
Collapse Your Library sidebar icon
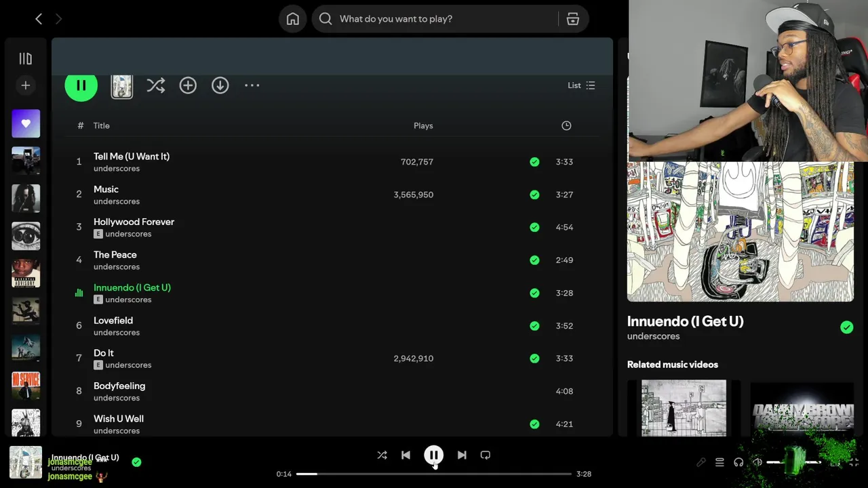tap(26, 59)
